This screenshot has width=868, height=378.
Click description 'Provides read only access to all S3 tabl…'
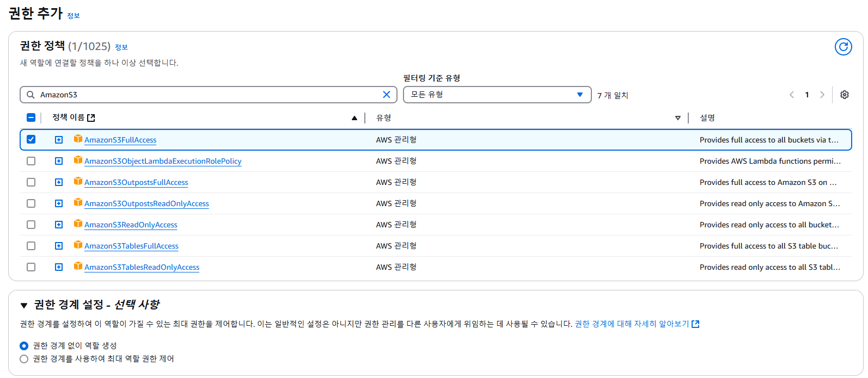click(x=770, y=267)
